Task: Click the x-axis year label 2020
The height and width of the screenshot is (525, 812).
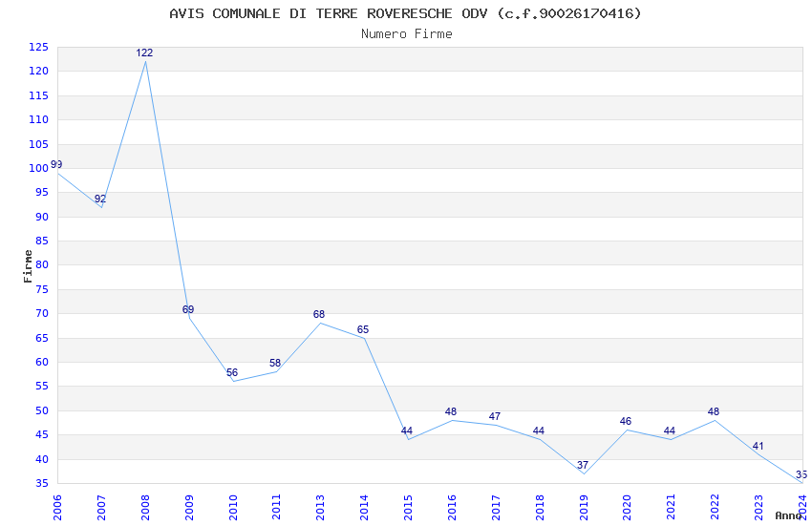Action: pyautogui.click(x=627, y=508)
